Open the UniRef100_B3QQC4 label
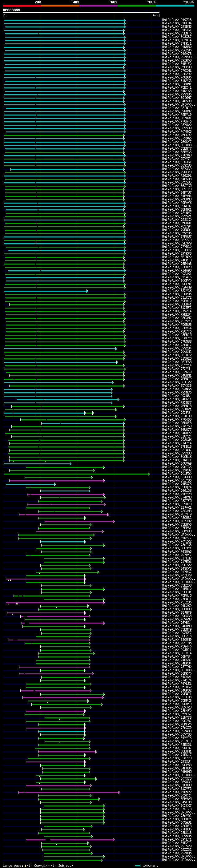This screenshot has width=197, height=868. [x=177, y=487]
